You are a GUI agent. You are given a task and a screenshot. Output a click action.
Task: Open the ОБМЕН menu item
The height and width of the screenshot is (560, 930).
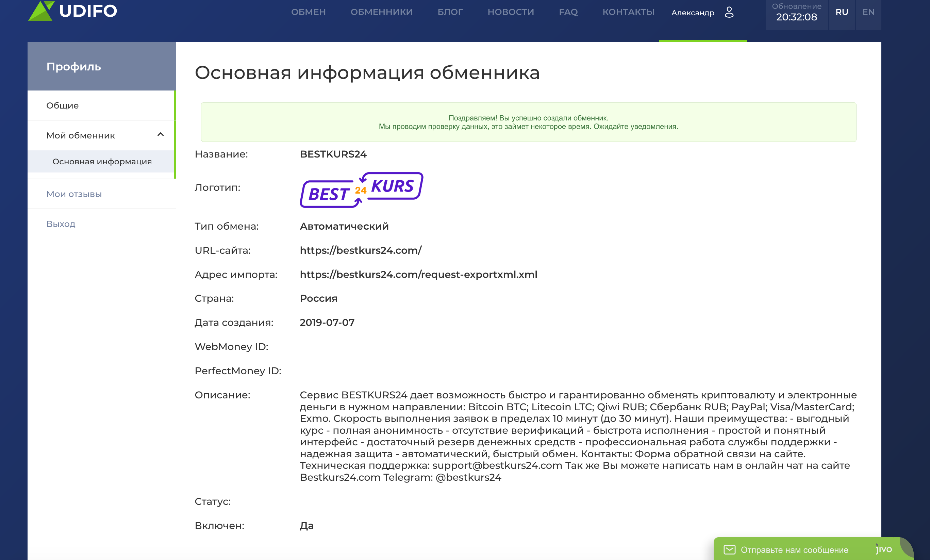point(308,12)
